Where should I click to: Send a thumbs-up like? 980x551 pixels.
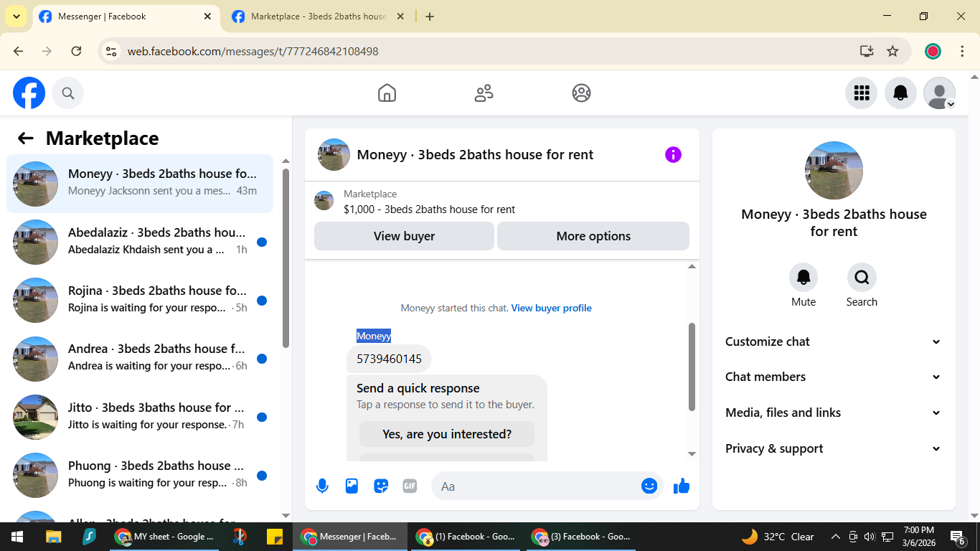point(682,486)
